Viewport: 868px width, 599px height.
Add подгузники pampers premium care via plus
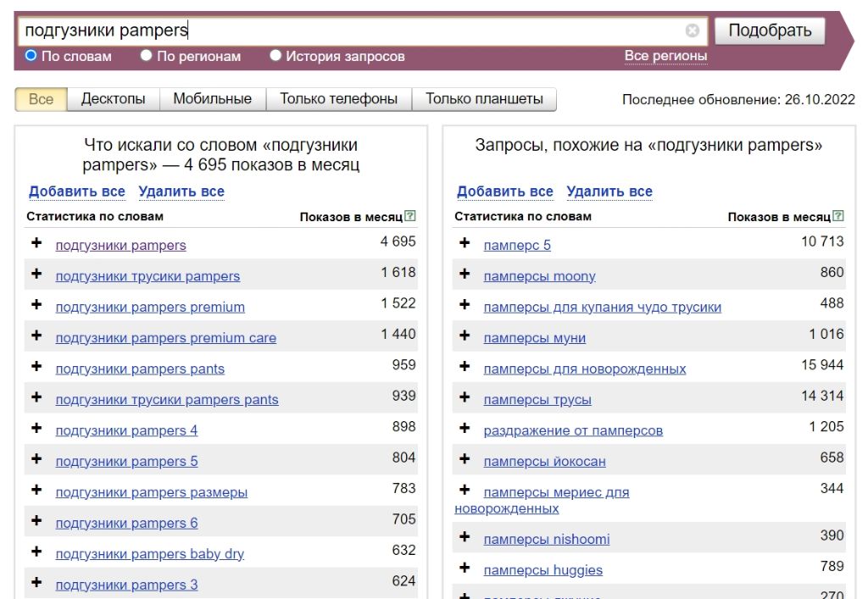pos(36,336)
